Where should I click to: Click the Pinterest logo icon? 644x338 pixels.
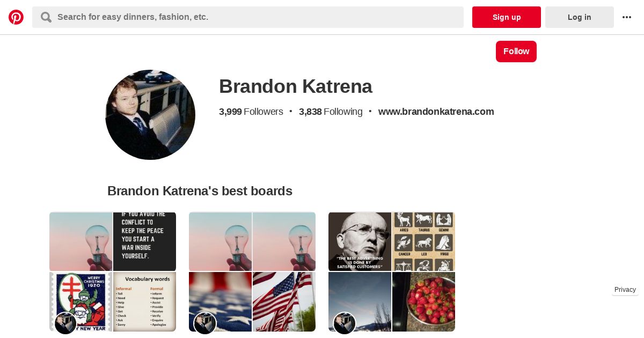pos(16,17)
